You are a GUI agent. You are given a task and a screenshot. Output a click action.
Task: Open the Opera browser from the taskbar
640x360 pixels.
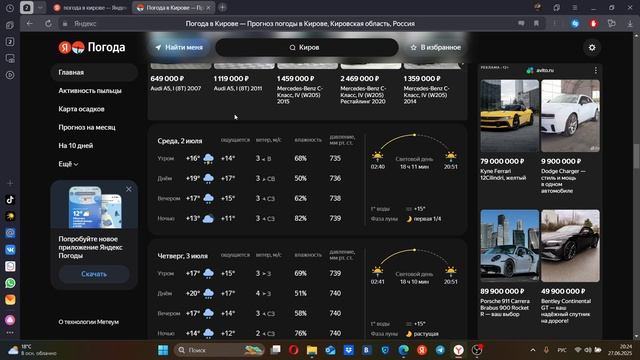click(x=293, y=350)
